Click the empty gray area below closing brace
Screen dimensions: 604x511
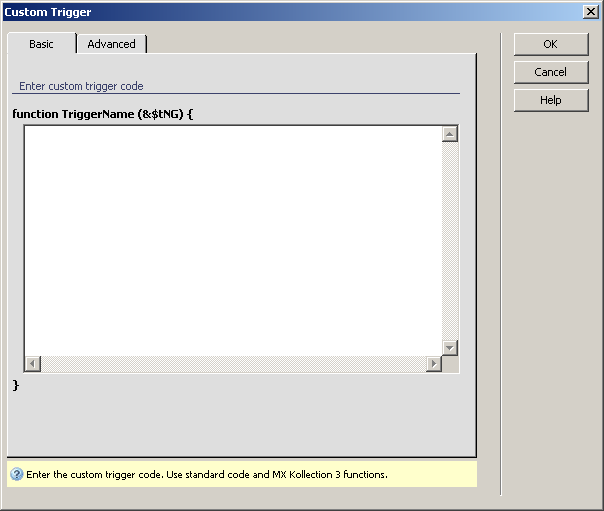[240, 422]
